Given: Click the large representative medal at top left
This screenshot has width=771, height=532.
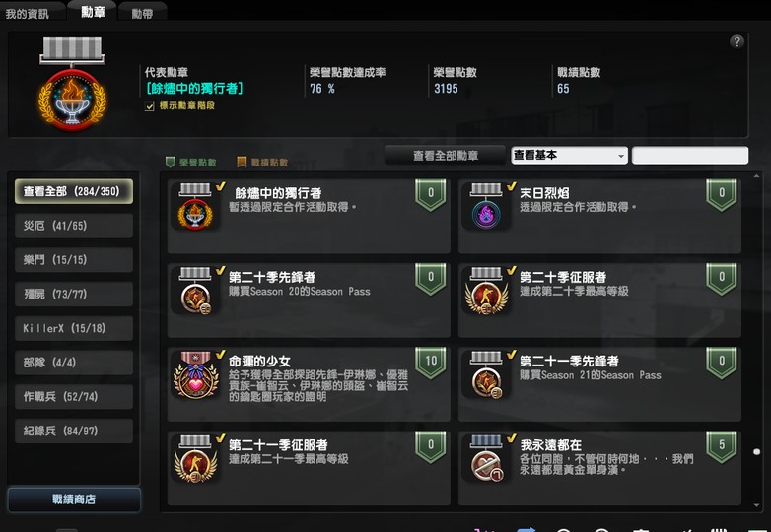Looking at the screenshot, I should (x=72, y=84).
